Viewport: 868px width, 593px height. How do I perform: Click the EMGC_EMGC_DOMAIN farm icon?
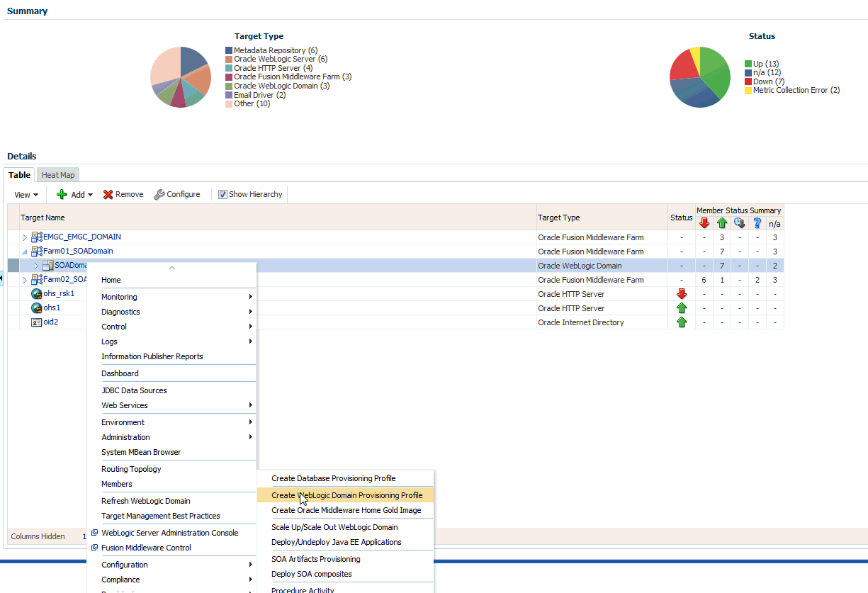(37, 237)
